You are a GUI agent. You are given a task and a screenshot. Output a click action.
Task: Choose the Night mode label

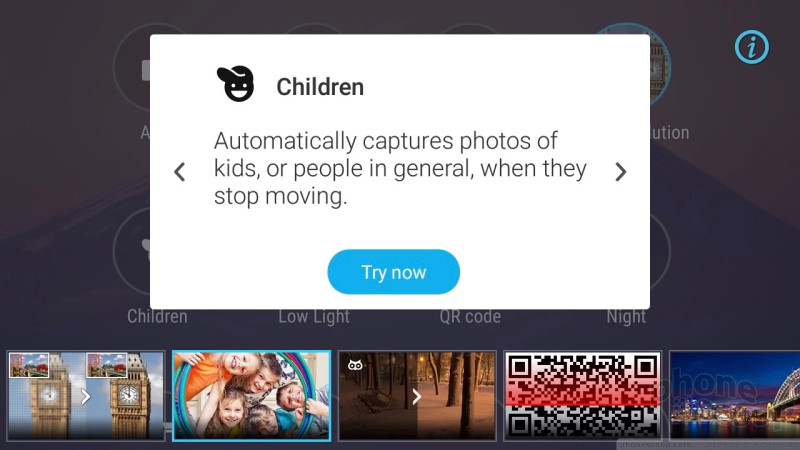point(626,317)
